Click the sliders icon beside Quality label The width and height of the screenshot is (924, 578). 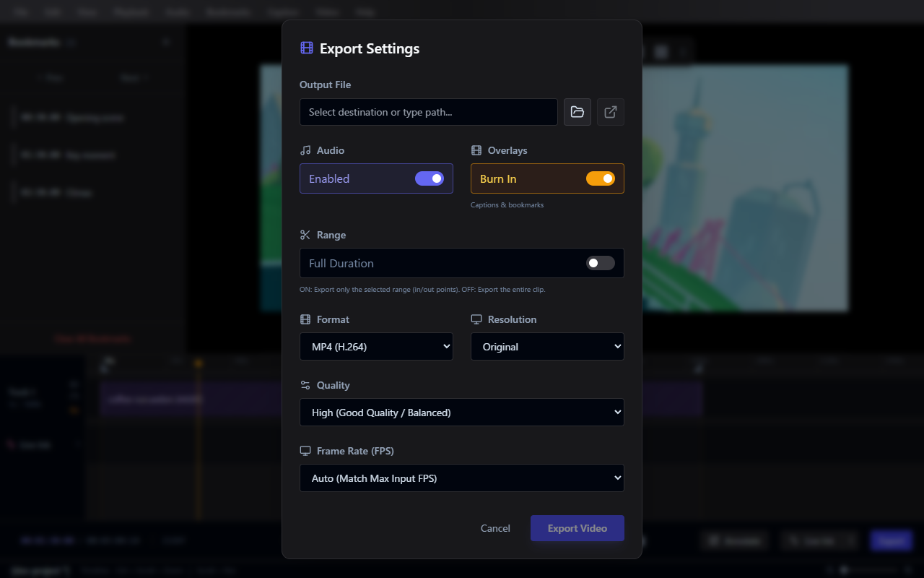tap(305, 385)
